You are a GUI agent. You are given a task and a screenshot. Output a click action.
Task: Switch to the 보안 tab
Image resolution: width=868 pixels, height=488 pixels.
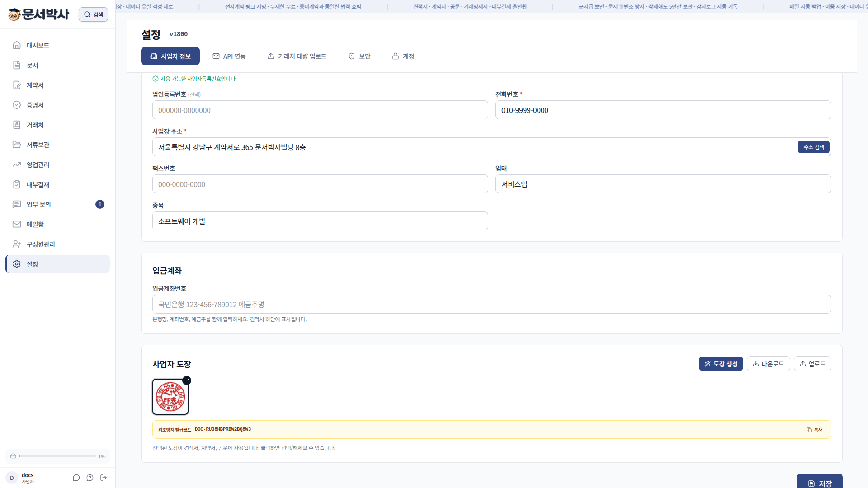[x=359, y=56]
